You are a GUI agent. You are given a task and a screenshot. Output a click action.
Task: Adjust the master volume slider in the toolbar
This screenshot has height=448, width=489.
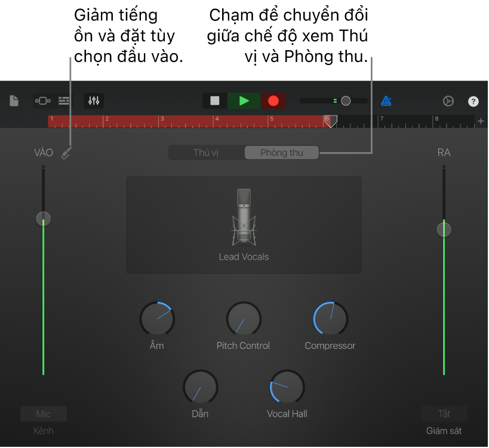pos(334,101)
